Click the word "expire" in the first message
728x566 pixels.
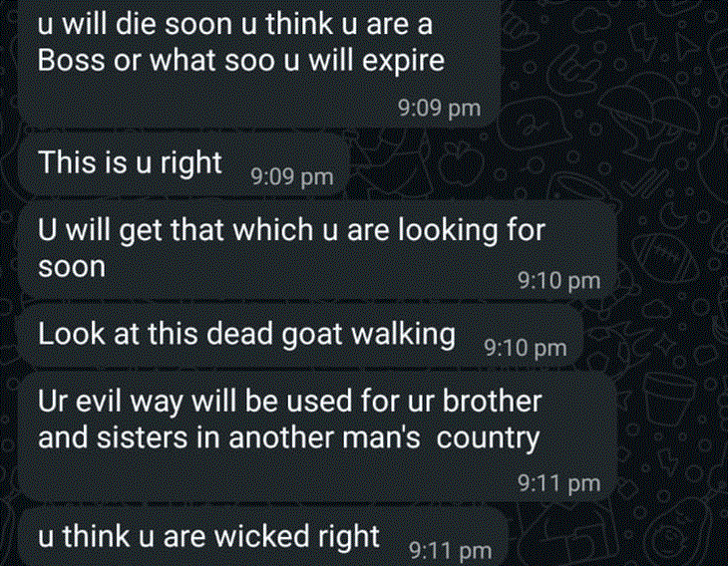pos(403,62)
